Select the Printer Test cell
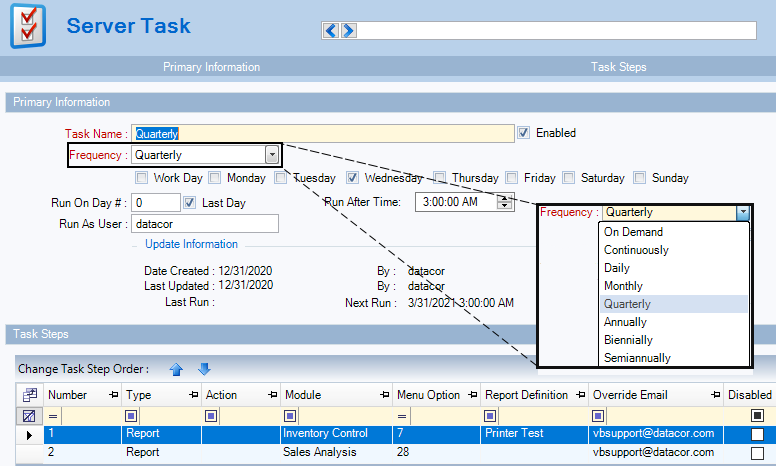Screen dimensions: 776x466 point(534,433)
